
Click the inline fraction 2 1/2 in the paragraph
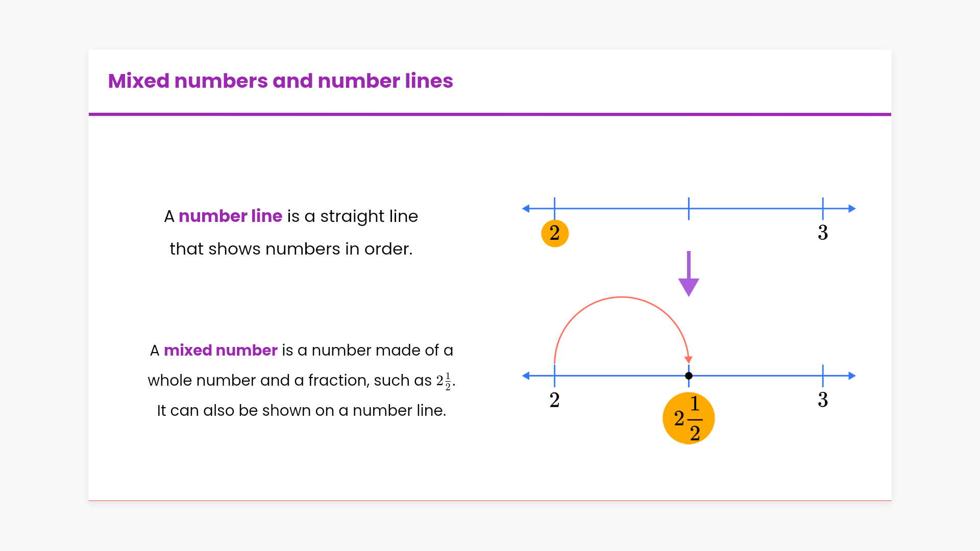444,381
